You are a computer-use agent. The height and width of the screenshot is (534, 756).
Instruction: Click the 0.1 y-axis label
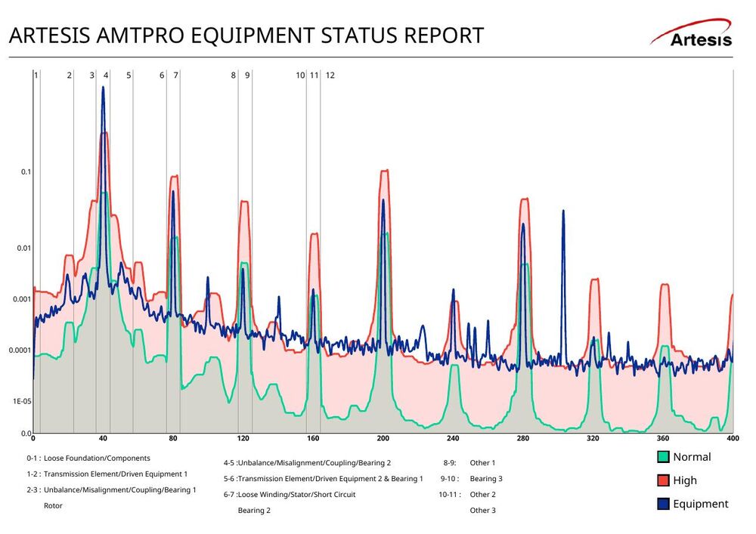[26, 172]
